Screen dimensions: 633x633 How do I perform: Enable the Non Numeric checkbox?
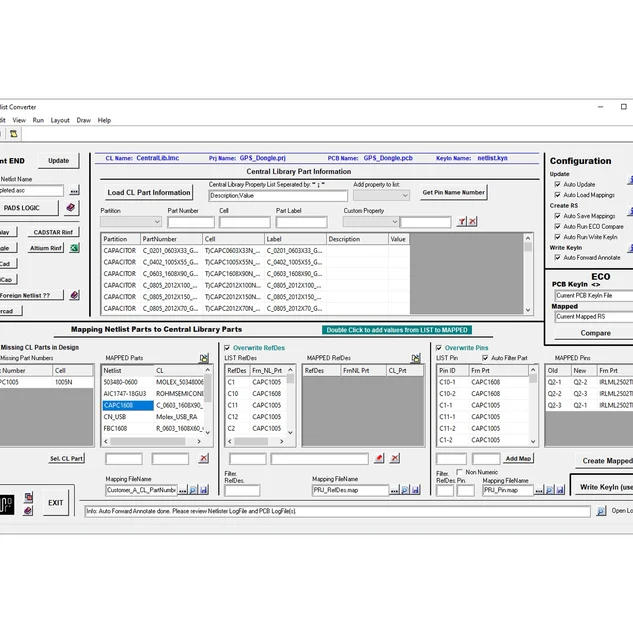(459, 472)
